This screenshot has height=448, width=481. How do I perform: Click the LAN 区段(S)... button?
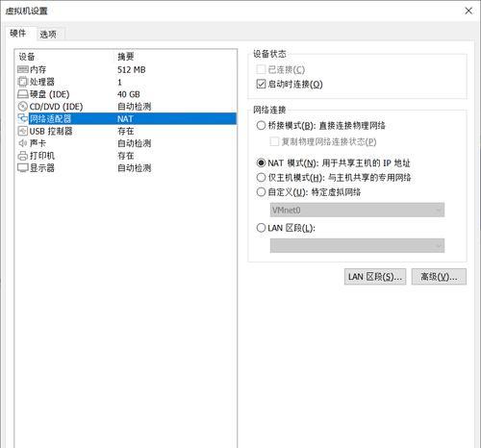(x=375, y=277)
